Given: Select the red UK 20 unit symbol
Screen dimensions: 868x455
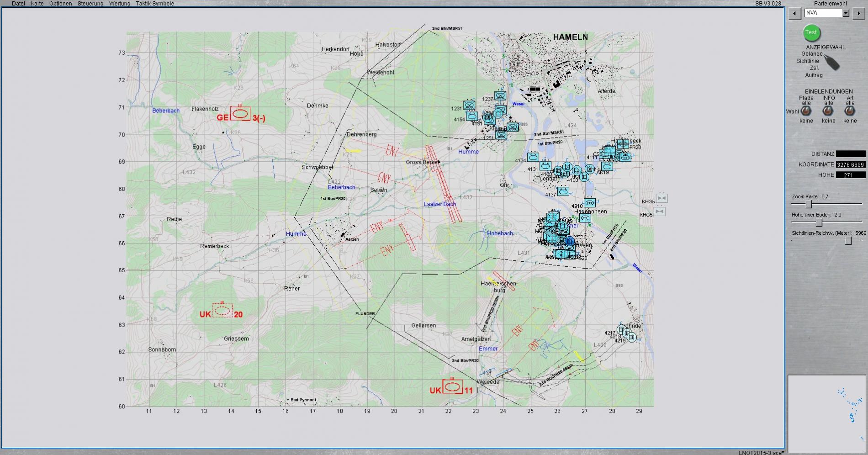Looking at the screenshot, I should coord(222,311).
